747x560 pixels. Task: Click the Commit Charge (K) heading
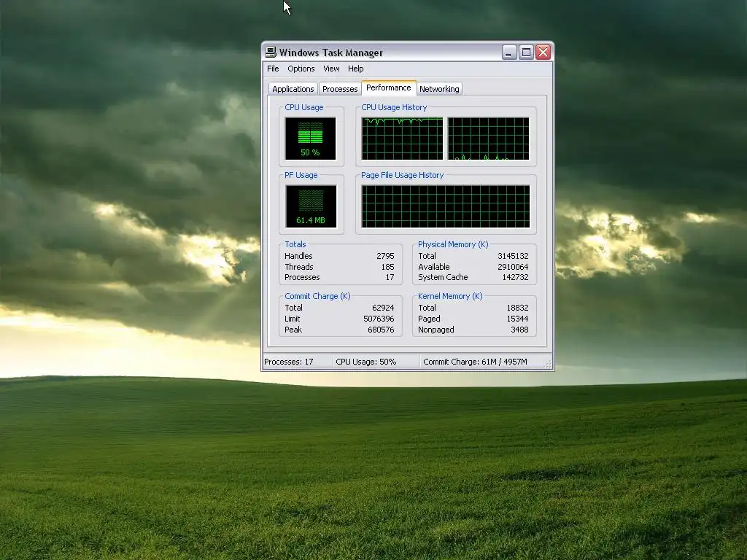coord(317,296)
